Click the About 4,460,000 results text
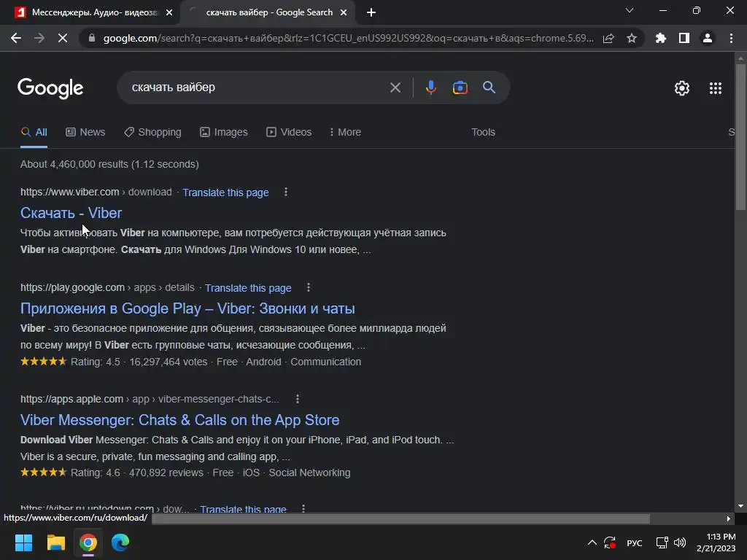Screen dimensions: 747x560 (x=109, y=164)
